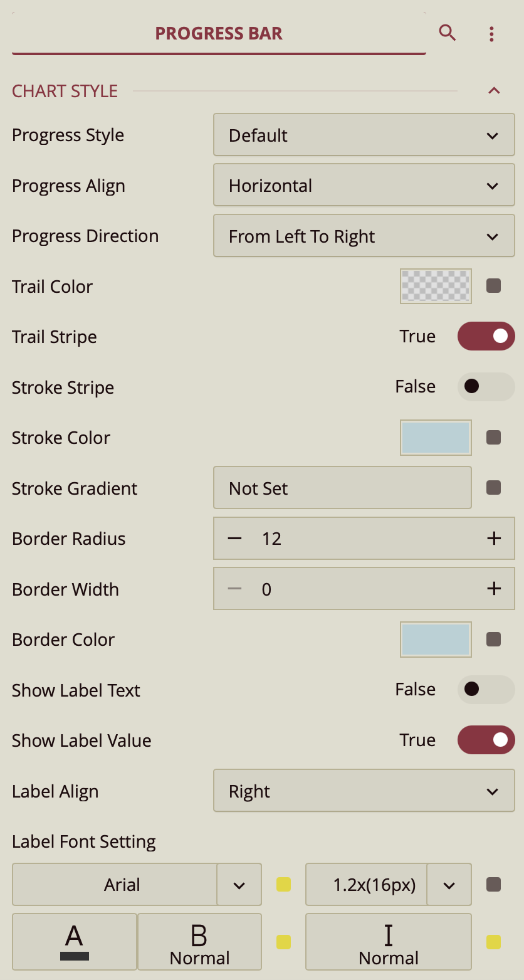Enable the Stroke Stripe toggle

coord(486,387)
